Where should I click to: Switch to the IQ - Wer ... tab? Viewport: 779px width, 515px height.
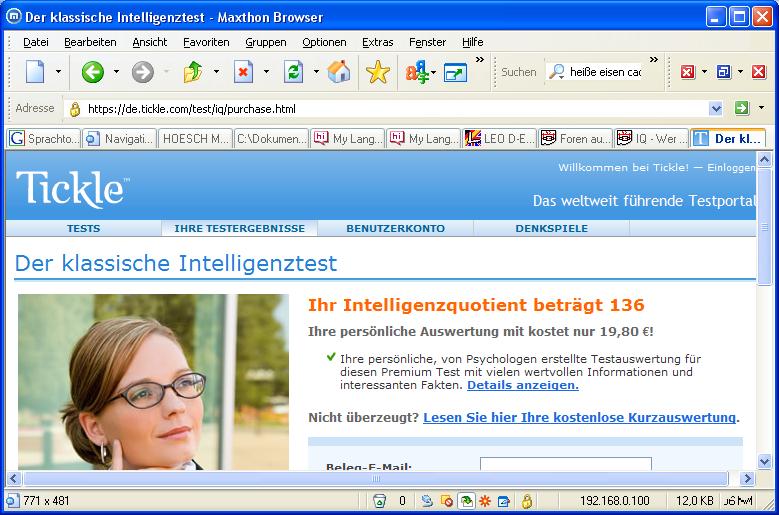(652, 139)
